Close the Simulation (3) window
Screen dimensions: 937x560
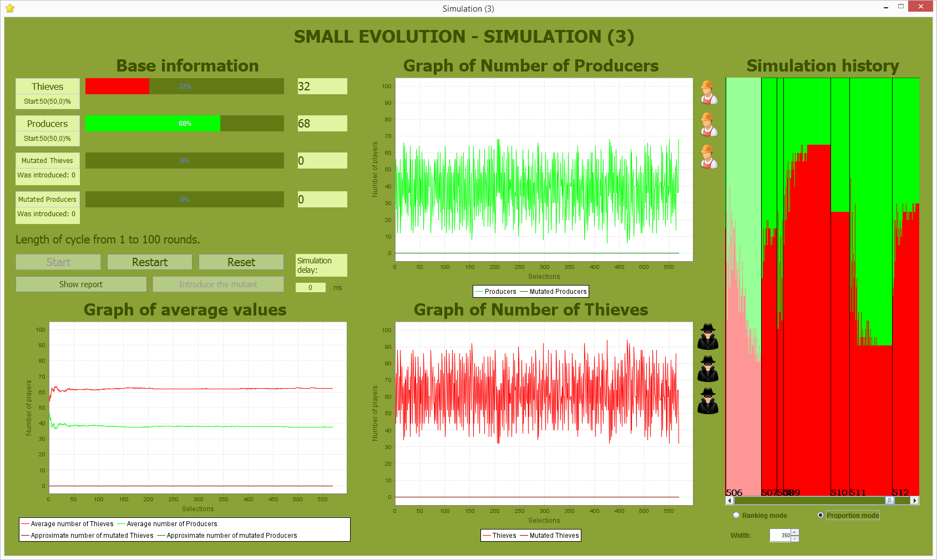pyautogui.click(x=921, y=7)
